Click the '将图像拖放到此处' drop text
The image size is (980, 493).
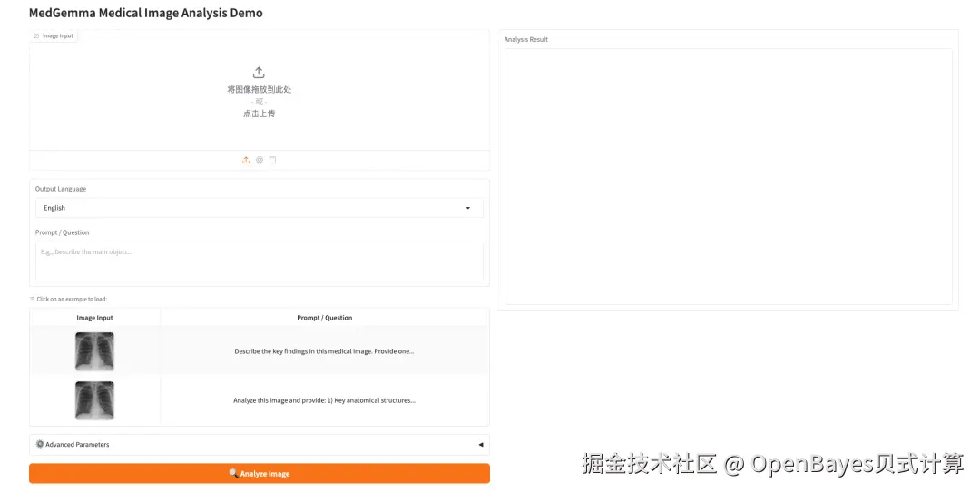point(259,90)
